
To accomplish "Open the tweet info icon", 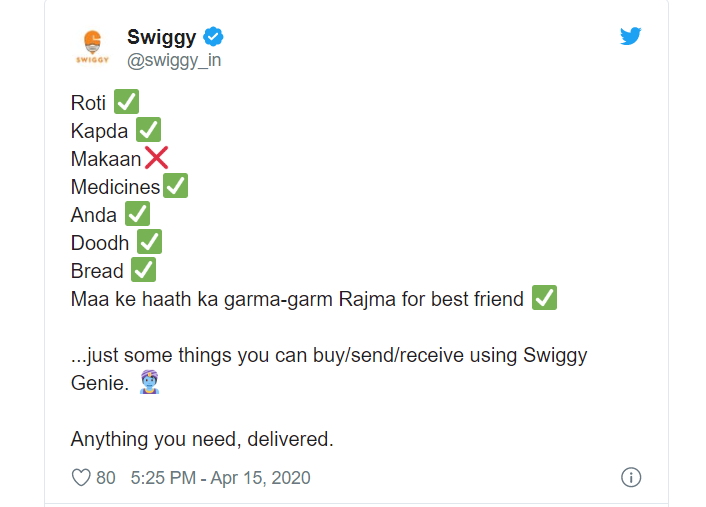I will (x=631, y=478).
